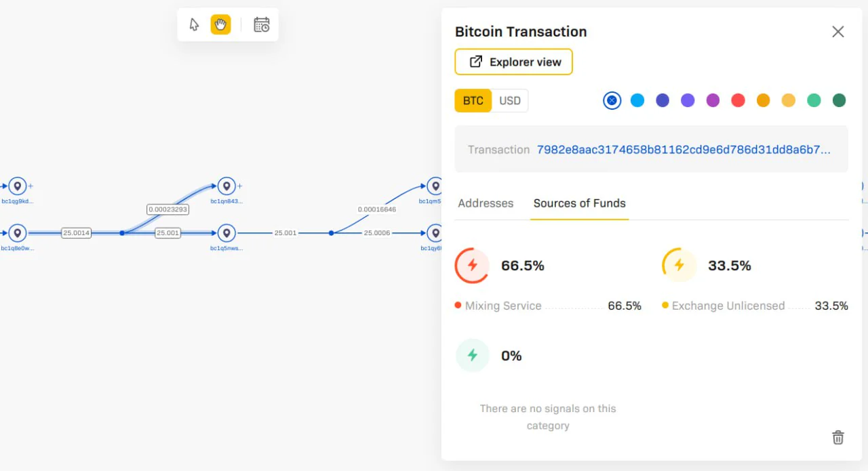Click address node bc1q5nws

pos(226,233)
